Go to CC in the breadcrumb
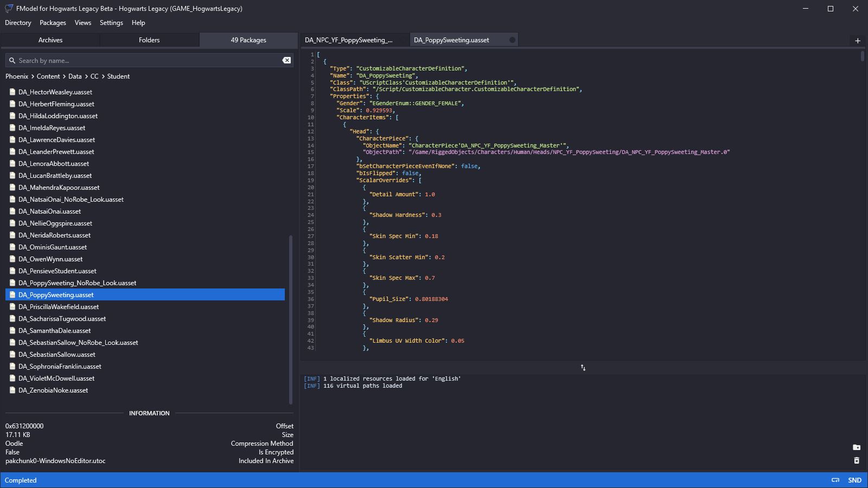 point(94,76)
